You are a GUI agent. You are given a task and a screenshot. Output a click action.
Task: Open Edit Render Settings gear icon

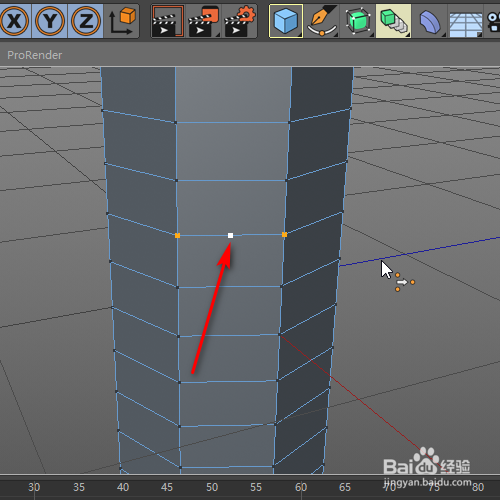point(239,21)
